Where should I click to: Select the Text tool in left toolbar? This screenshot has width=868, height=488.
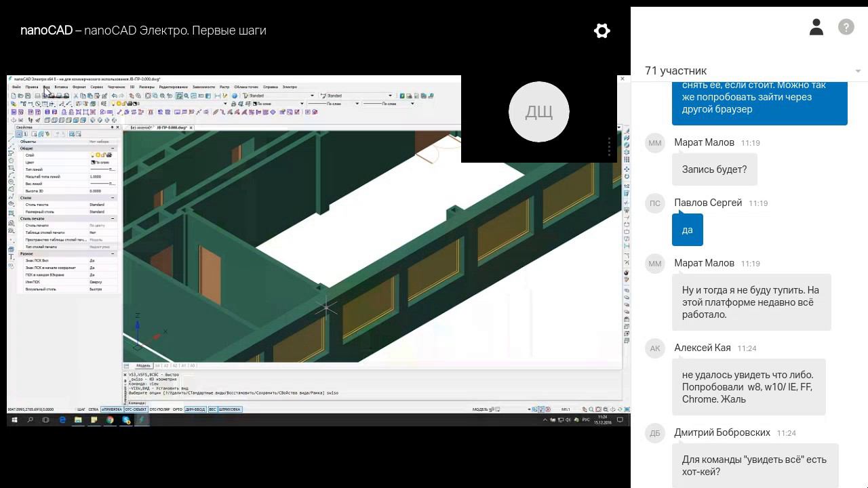click(x=12, y=258)
